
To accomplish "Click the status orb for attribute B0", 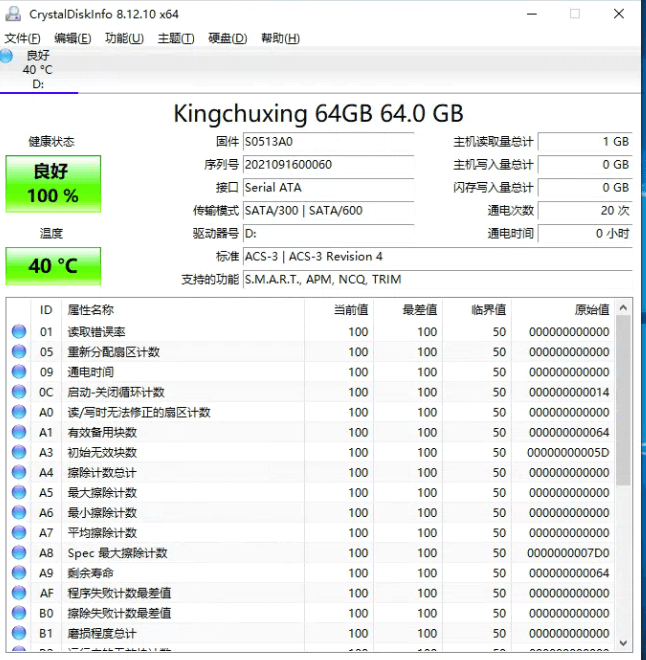I will (x=19, y=613).
